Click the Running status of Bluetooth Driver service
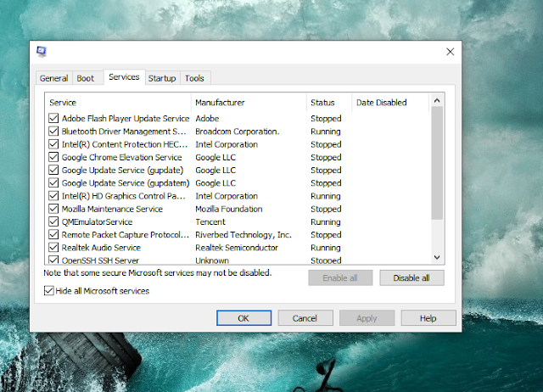 tap(326, 132)
